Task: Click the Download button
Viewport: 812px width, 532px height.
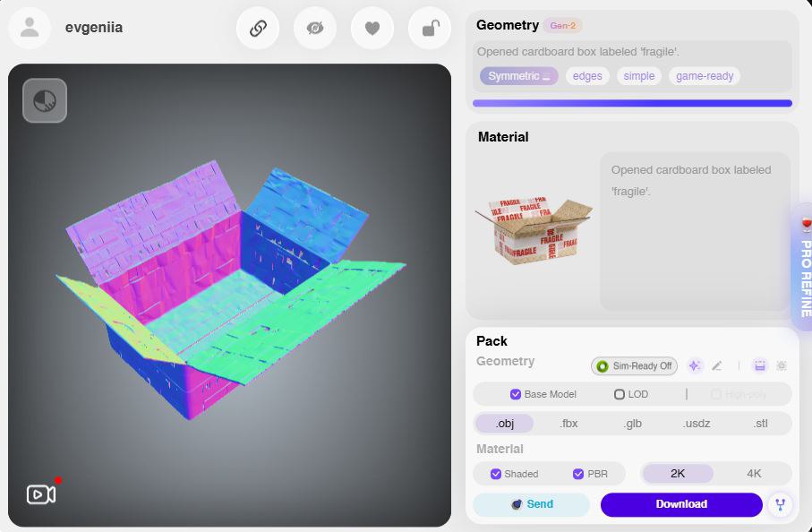Action: point(681,504)
